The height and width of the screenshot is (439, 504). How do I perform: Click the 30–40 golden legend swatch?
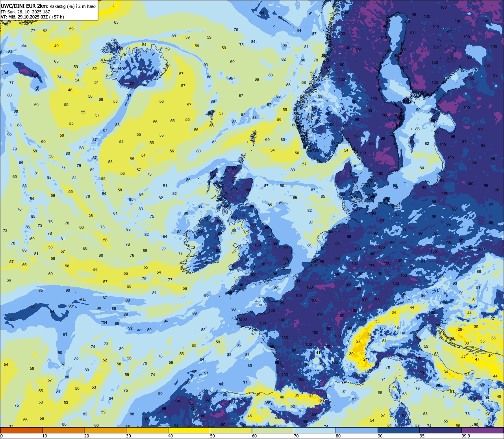[147, 430]
